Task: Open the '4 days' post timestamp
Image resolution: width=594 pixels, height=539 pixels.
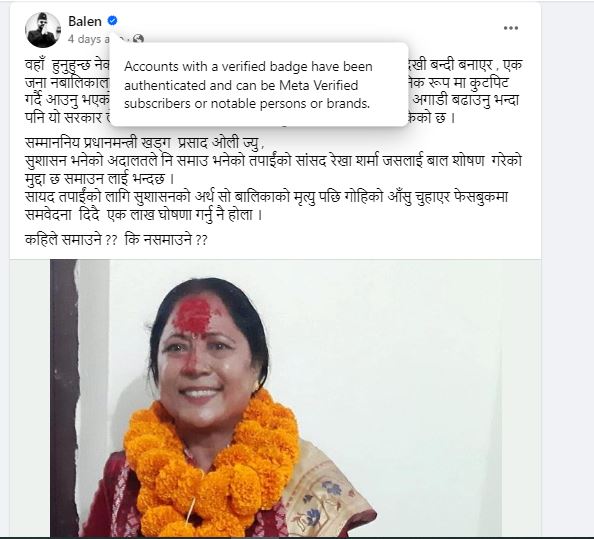Action: pos(89,39)
